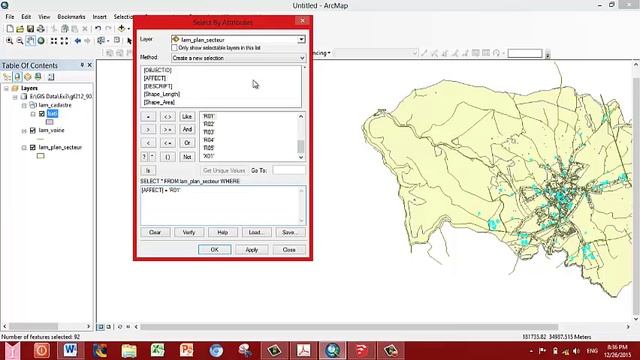Screen dimensions: 640x360
Task: Undo the last action
Action: point(98,29)
